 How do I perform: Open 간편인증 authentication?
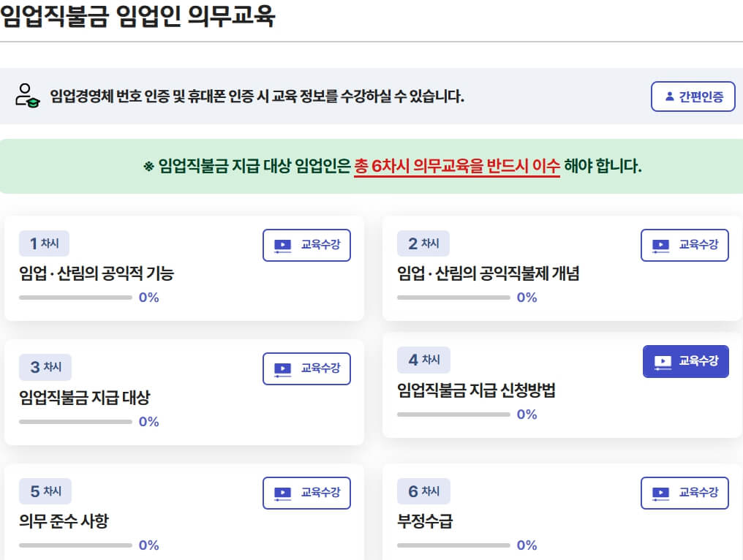coord(693,97)
